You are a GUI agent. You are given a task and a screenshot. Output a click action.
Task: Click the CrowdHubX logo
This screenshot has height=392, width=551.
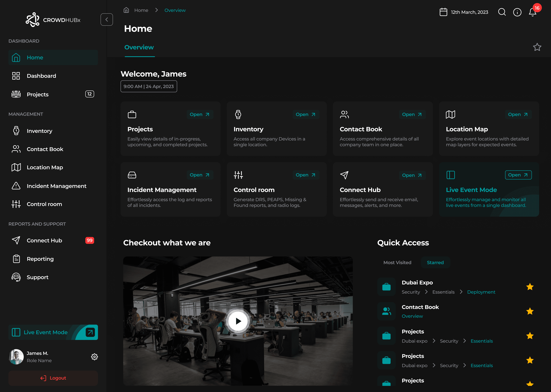pyautogui.click(x=53, y=20)
